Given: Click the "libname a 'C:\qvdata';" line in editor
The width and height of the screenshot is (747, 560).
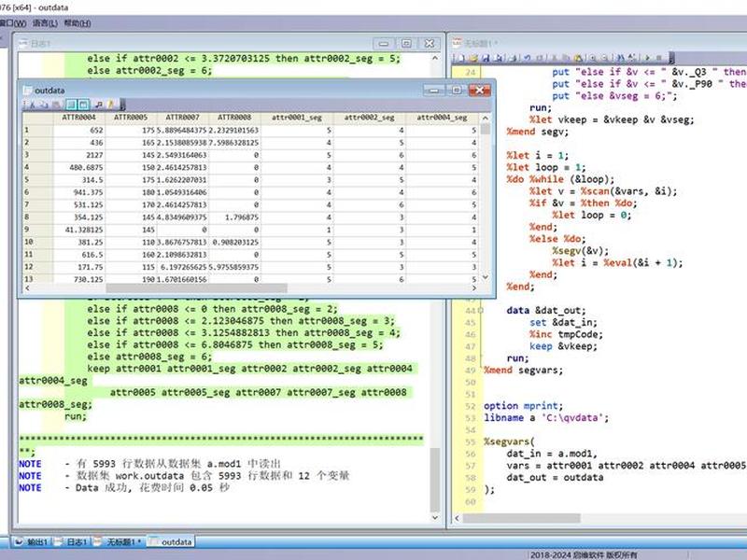Looking at the screenshot, I should (x=546, y=417).
